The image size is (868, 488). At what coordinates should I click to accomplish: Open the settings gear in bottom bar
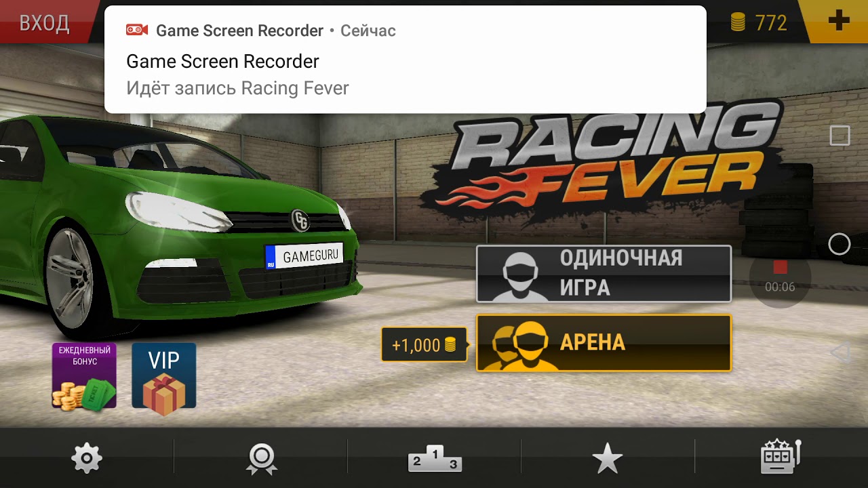pyautogui.click(x=87, y=458)
